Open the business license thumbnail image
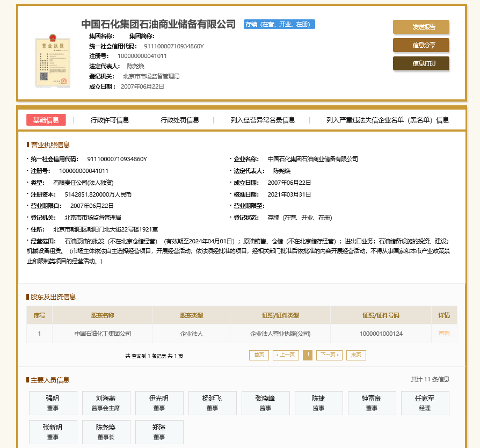The width and height of the screenshot is (480, 448). pyautogui.click(x=53, y=61)
